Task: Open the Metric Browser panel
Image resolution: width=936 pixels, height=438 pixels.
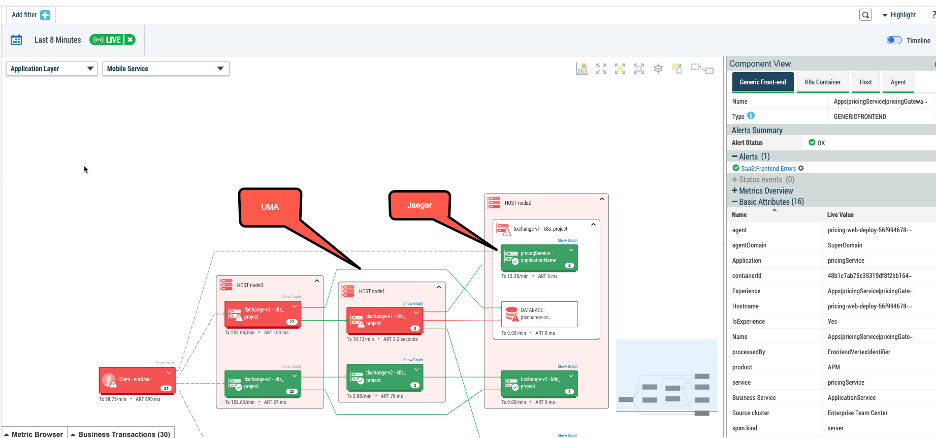Action: [x=34, y=433]
